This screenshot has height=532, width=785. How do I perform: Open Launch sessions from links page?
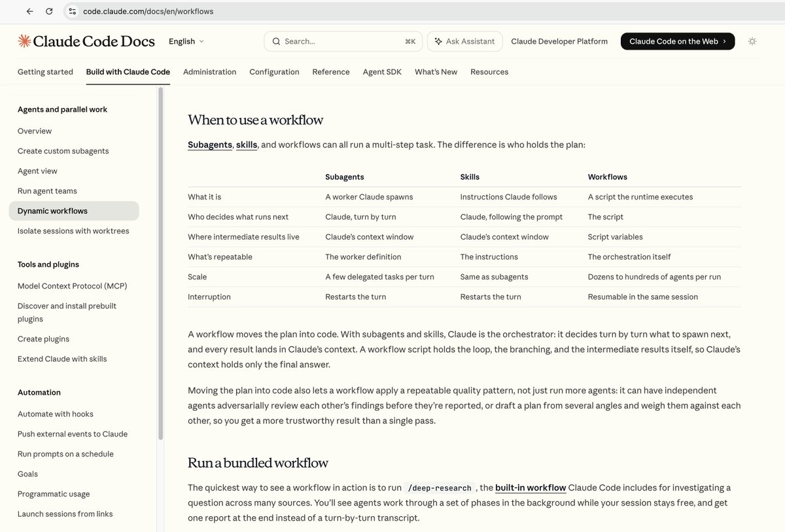coord(65,514)
